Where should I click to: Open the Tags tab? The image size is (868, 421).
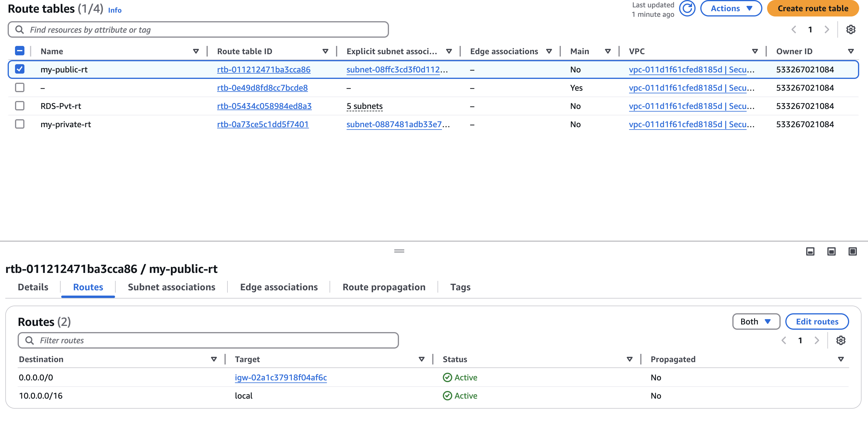pyautogui.click(x=460, y=287)
